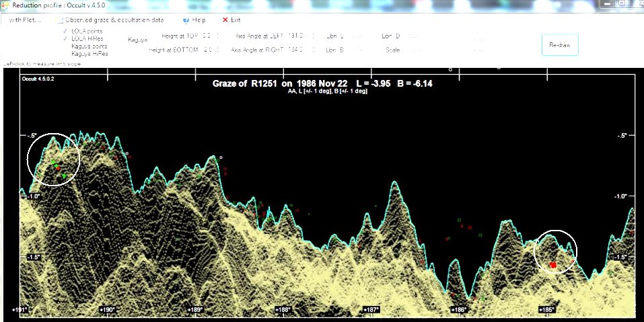Click the Help text label
Screen dimensions: 644x322
[x=199, y=20]
